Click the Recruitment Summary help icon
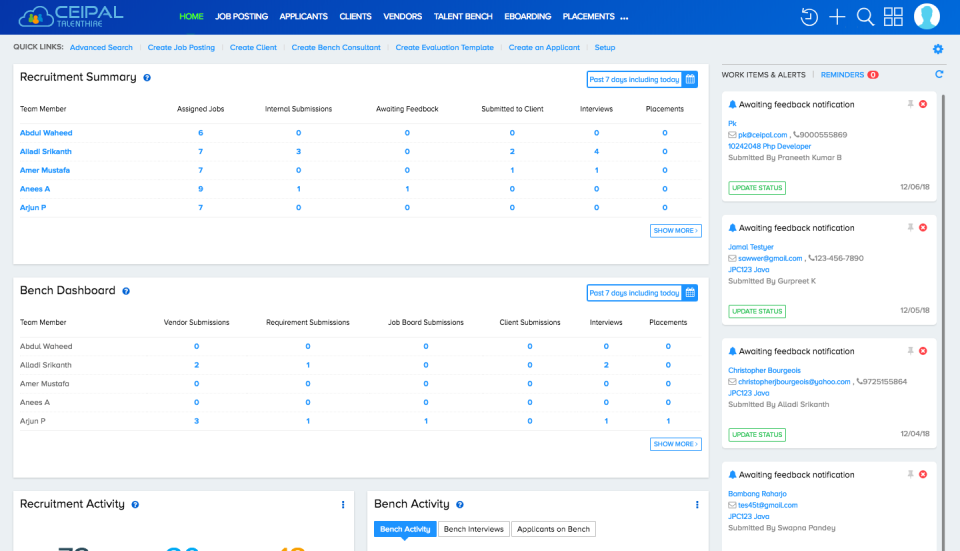This screenshot has width=960, height=551. coord(147,78)
